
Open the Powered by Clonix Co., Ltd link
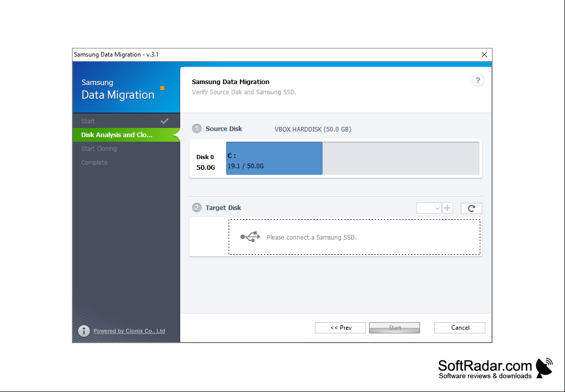click(129, 331)
